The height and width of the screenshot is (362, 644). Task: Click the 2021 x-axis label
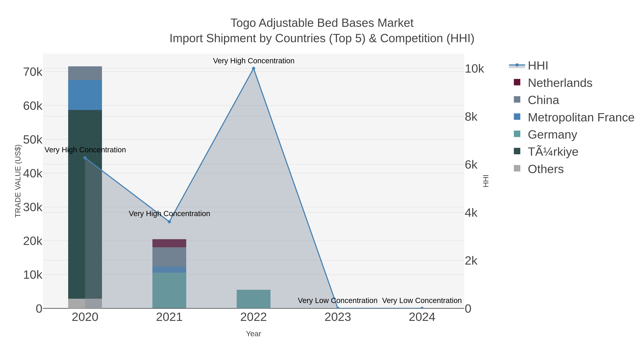[x=169, y=317]
